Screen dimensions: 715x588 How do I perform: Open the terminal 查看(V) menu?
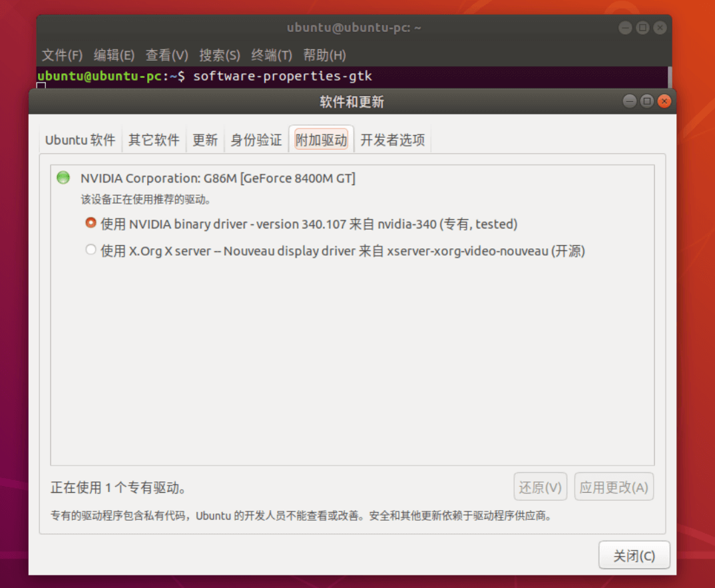167,55
